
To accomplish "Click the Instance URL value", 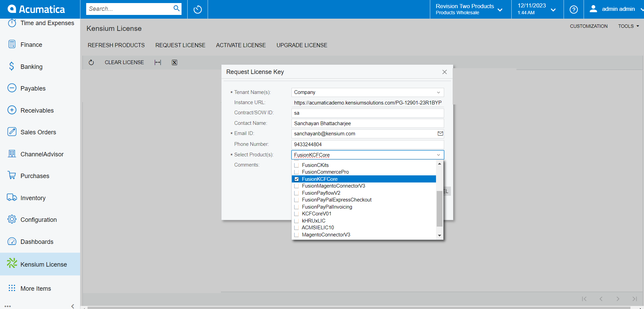I will coord(367,103).
